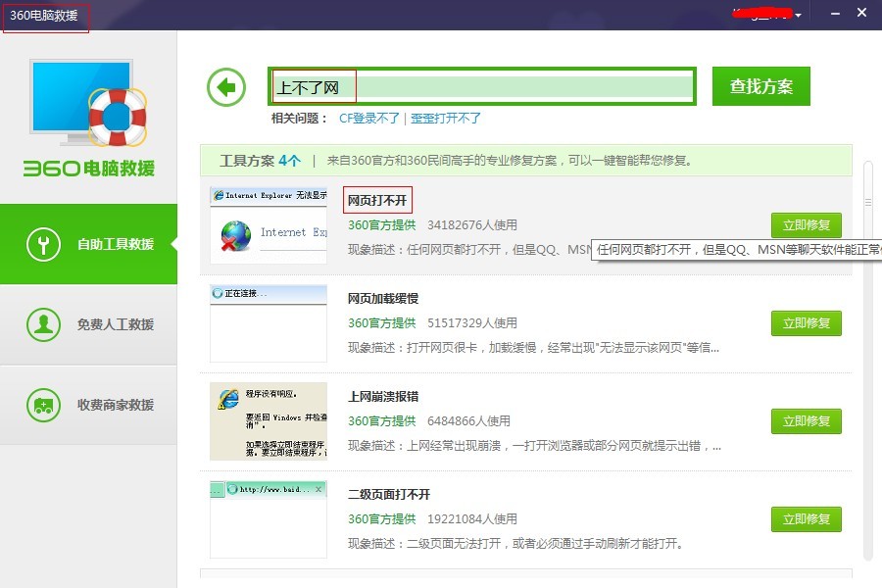
Task: Click the search field containing 上不了网
Action: click(482, 86)
